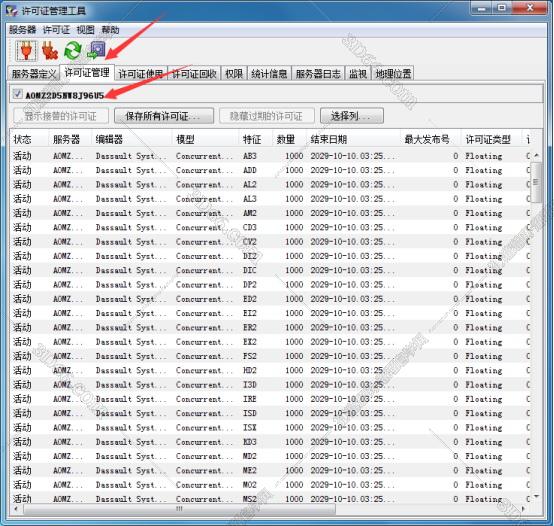Select the AB3 feature cell
Image resolution: width=554 pixels, height=526 pixels.
(x=249, y=156)
